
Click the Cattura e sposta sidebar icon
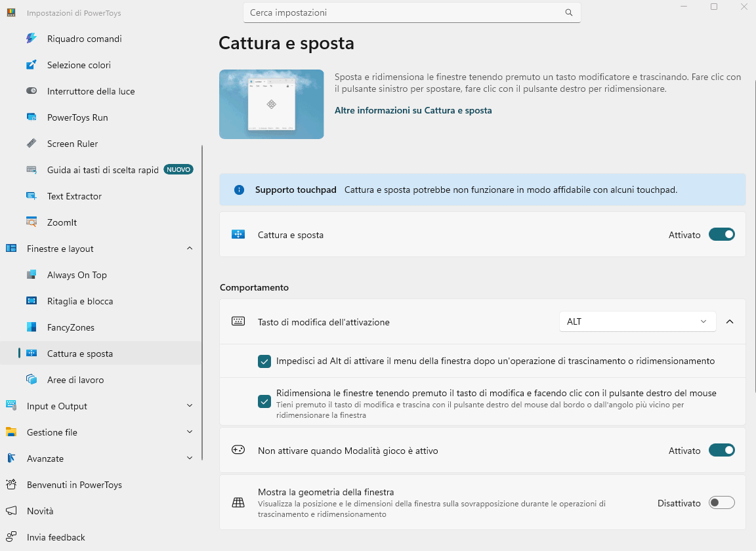tap(31, 354)
